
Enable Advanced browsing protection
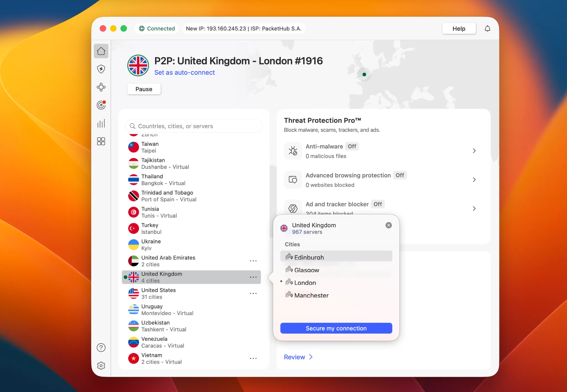[x=400, y=175]
